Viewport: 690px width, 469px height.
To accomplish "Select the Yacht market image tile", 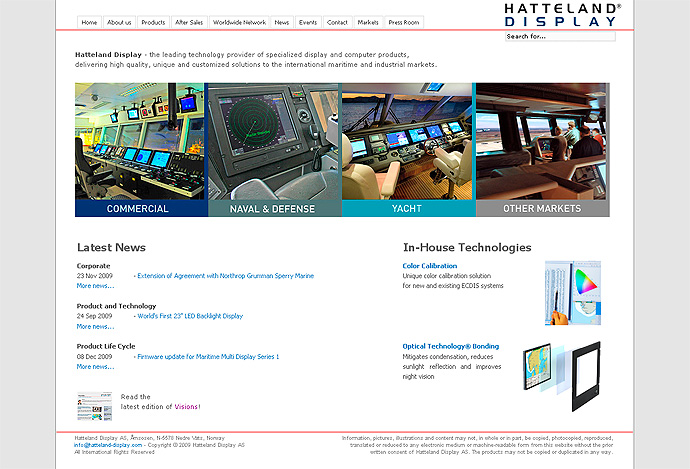I will [x=407, y=148].
